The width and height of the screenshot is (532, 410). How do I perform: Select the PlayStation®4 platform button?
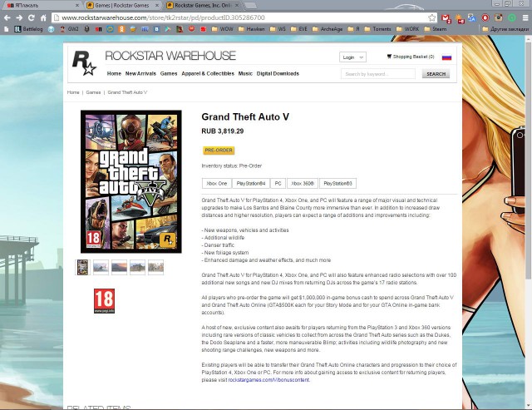click(x=251, y=183)
